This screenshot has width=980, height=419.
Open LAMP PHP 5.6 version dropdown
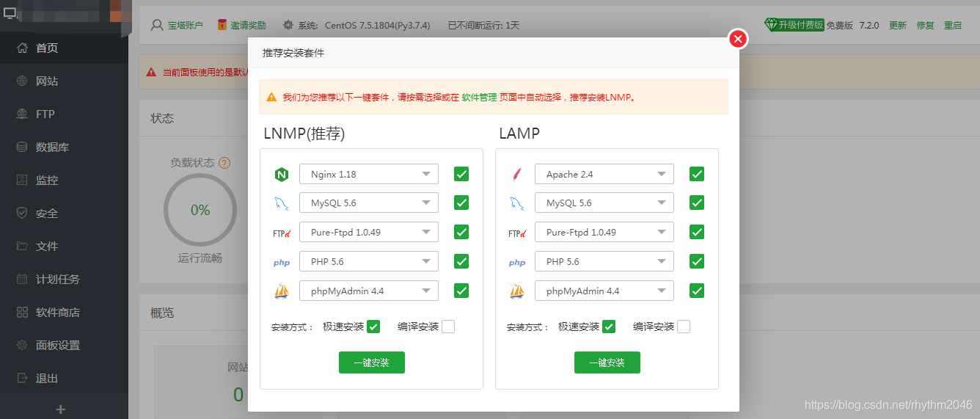click(604, 261)
